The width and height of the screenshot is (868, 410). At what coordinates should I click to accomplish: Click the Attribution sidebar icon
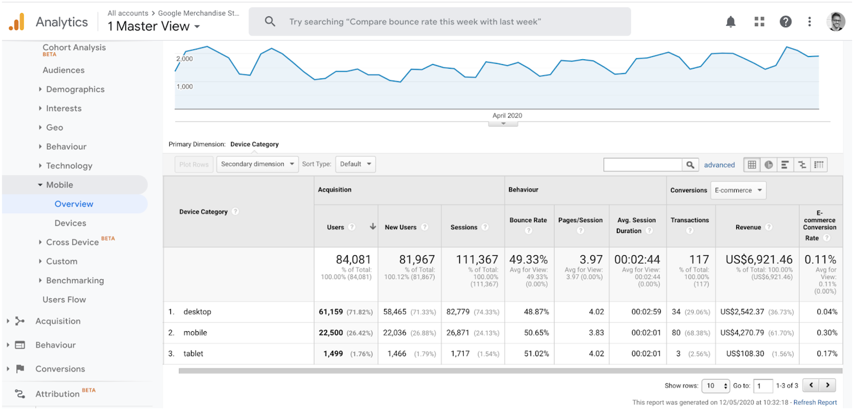[20, 394]
